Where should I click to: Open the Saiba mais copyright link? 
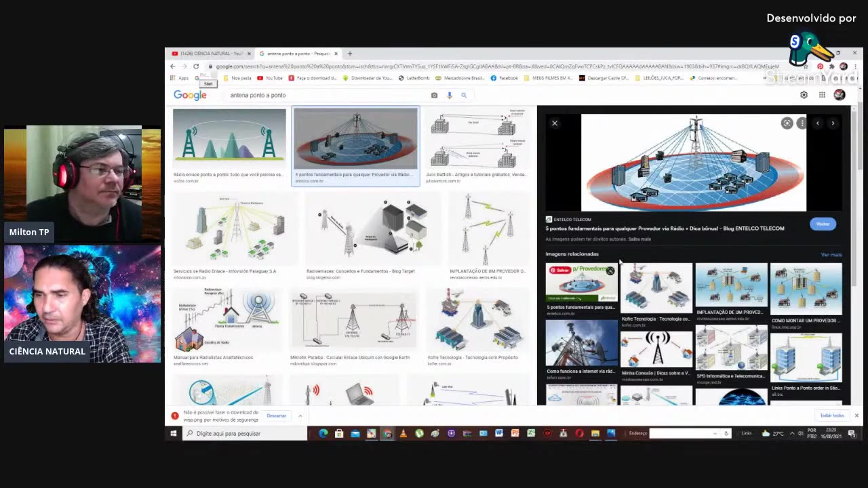[x=639, y=239]
